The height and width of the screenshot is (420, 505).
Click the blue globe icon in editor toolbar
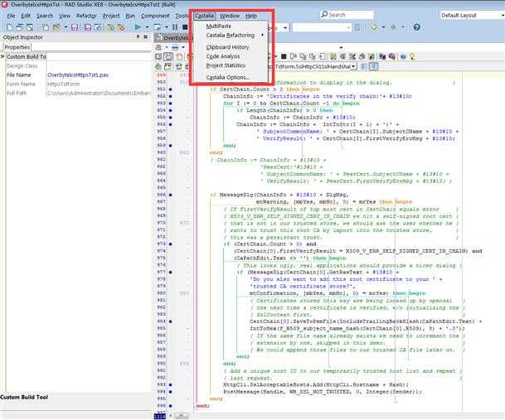click(403, 57)
